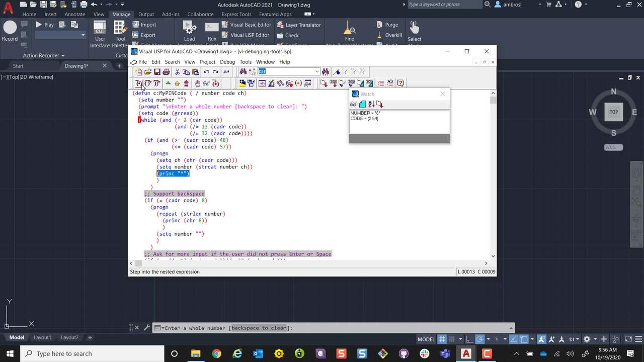This screenshot has width=644, height=362.
Task: Toggle Ortho mode in the status bar
Action: pyautogui.click(x=469, y=339)
